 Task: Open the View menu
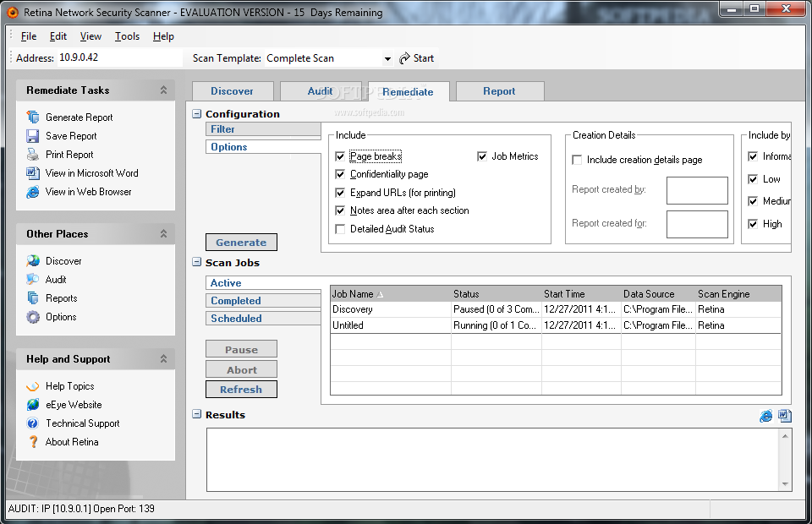pyautogui.click(x=91, y=36)
